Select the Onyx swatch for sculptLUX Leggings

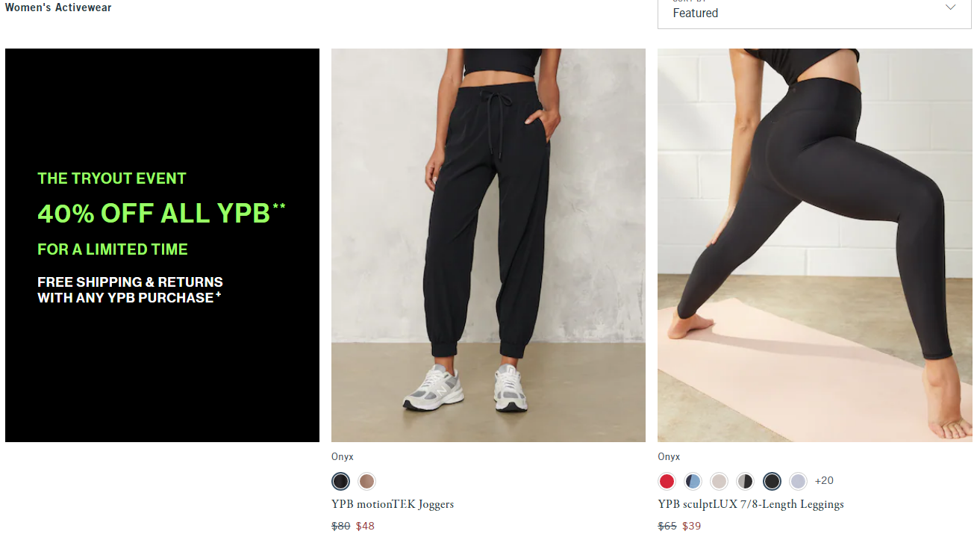[772, 481]
